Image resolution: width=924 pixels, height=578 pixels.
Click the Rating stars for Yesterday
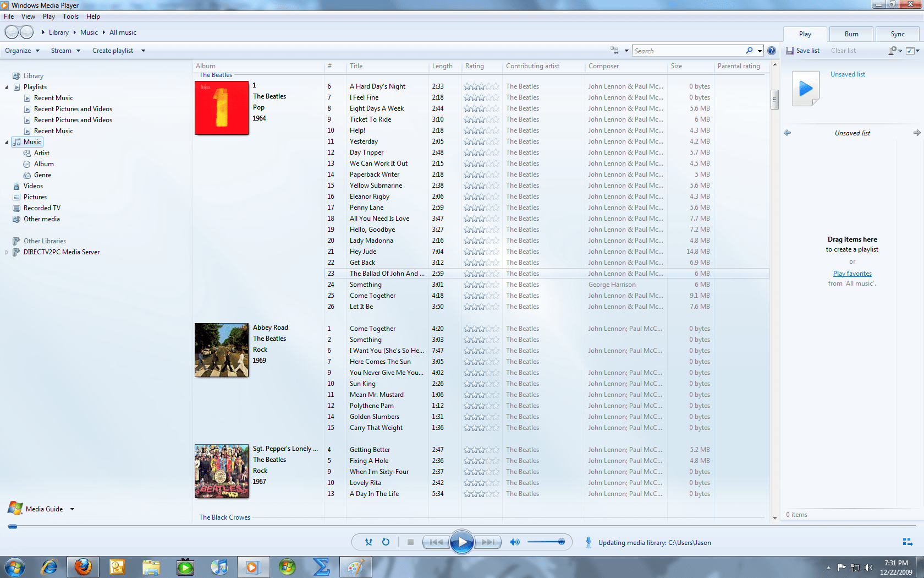481,141
